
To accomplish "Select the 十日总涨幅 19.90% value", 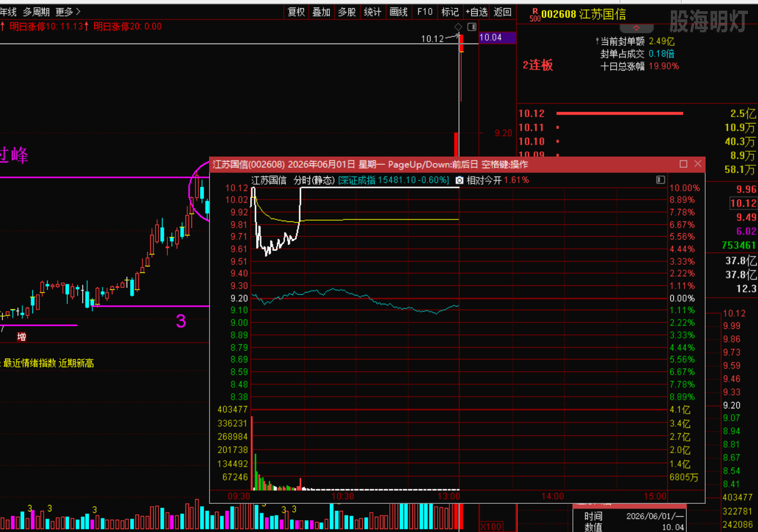I will click(x=664, y=66).
